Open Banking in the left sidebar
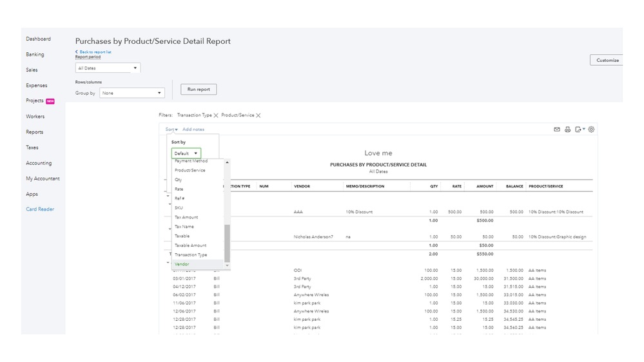The image size is (644, 362). (35, 55)
